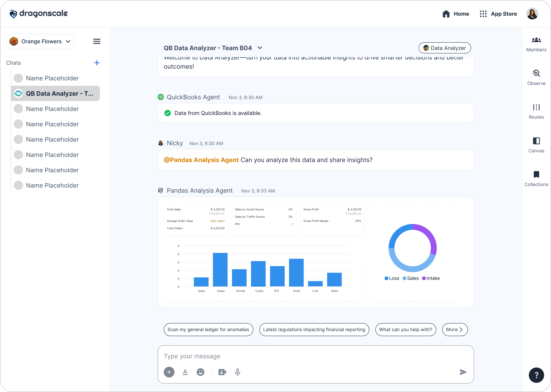The image size is (551, 392).
Task: Toggle the hamburger sidebar menu
Action: (x=97, y=41)
